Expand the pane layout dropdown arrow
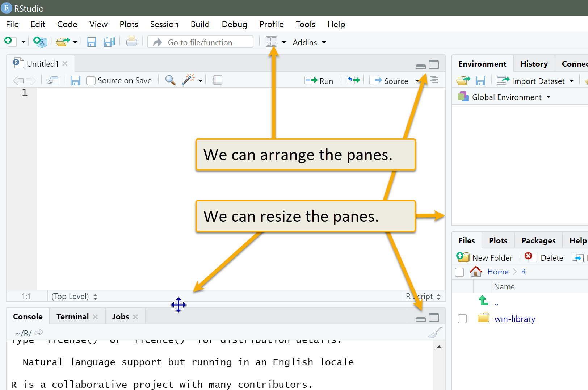588x390 pixels. (284, 42)
